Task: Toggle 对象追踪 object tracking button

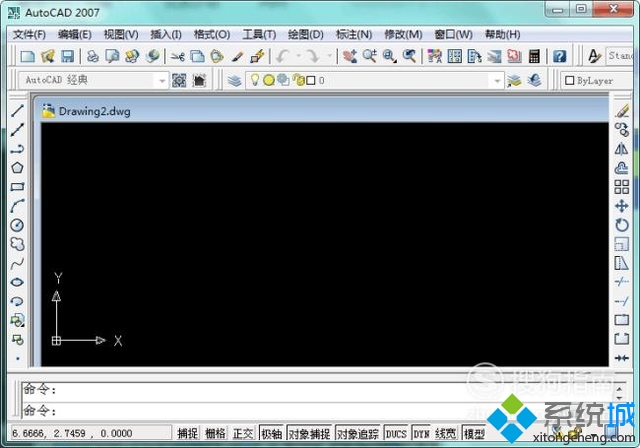Action: [358, 433]
